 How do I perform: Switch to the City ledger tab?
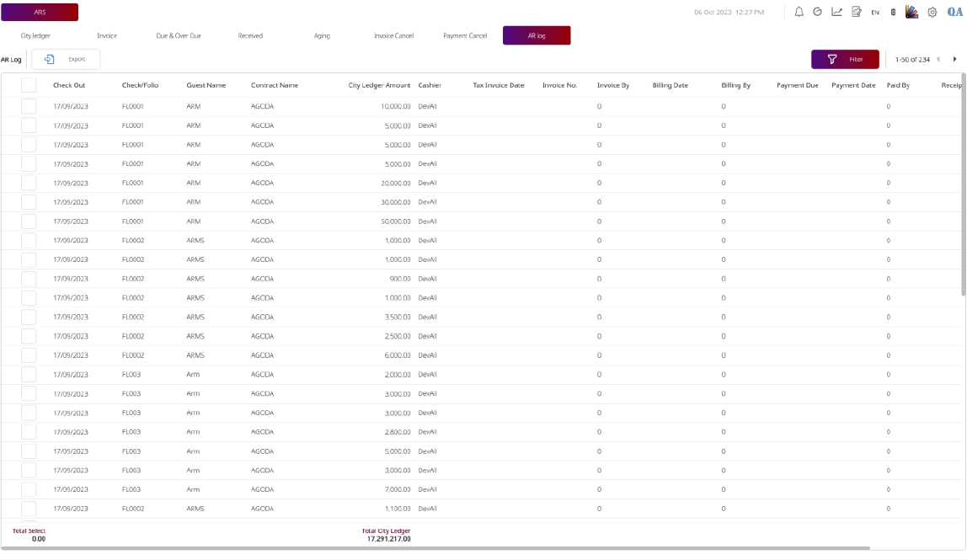36,35
